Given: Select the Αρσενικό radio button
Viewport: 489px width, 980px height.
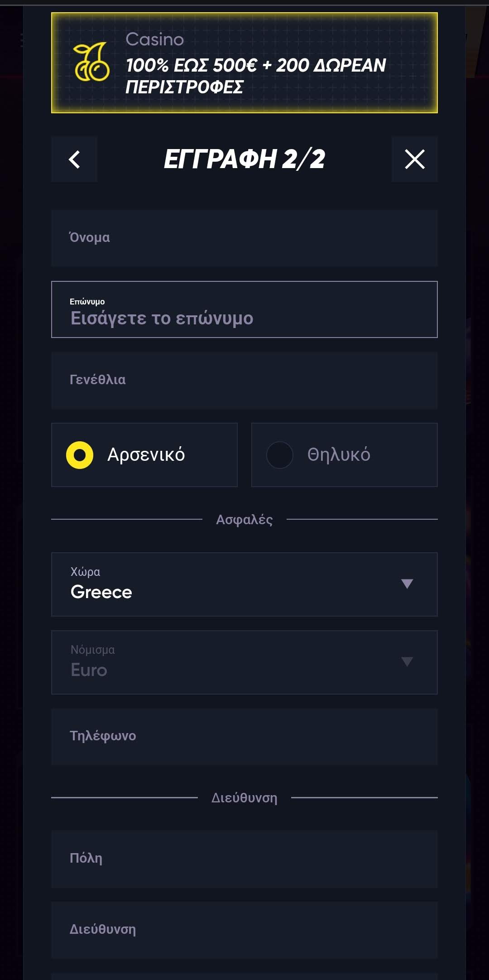Looking at the screenshot, I should [x=80, y=455].
